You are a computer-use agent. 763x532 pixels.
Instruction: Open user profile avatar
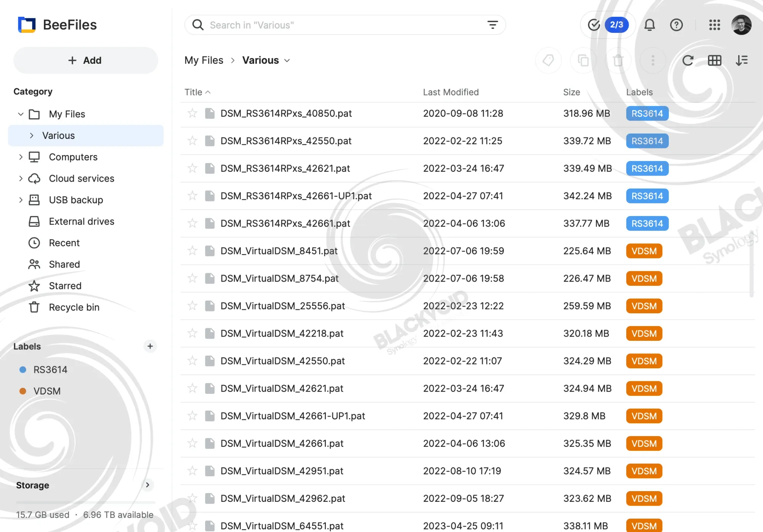(x=741, y=25)
